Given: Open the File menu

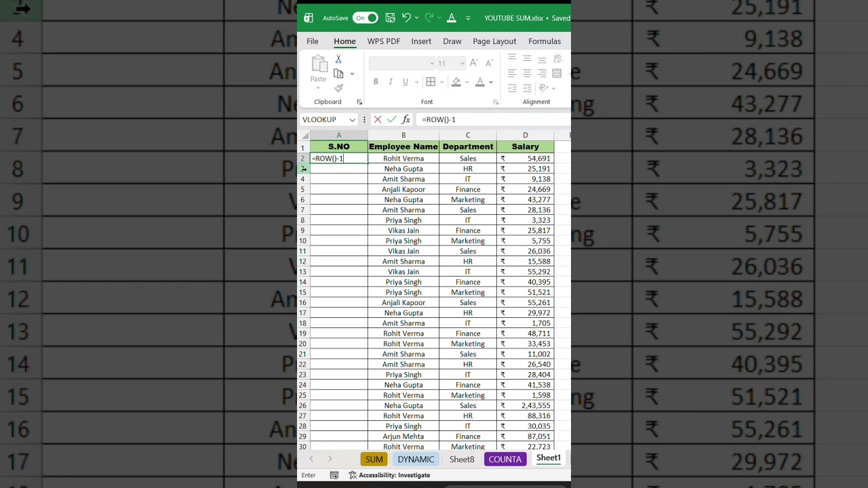Looking at the screenshot, I should click(x=313, y=41).
